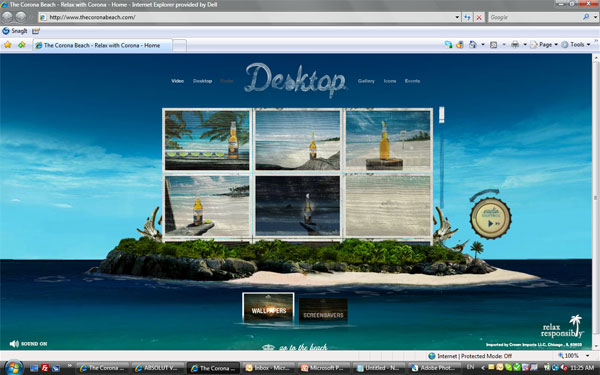Select the bottle on wooden post wallpaper

388,140
